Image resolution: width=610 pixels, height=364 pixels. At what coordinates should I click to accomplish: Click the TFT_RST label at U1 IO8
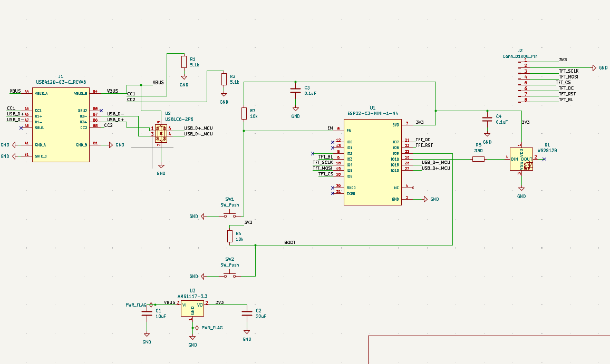424,145
